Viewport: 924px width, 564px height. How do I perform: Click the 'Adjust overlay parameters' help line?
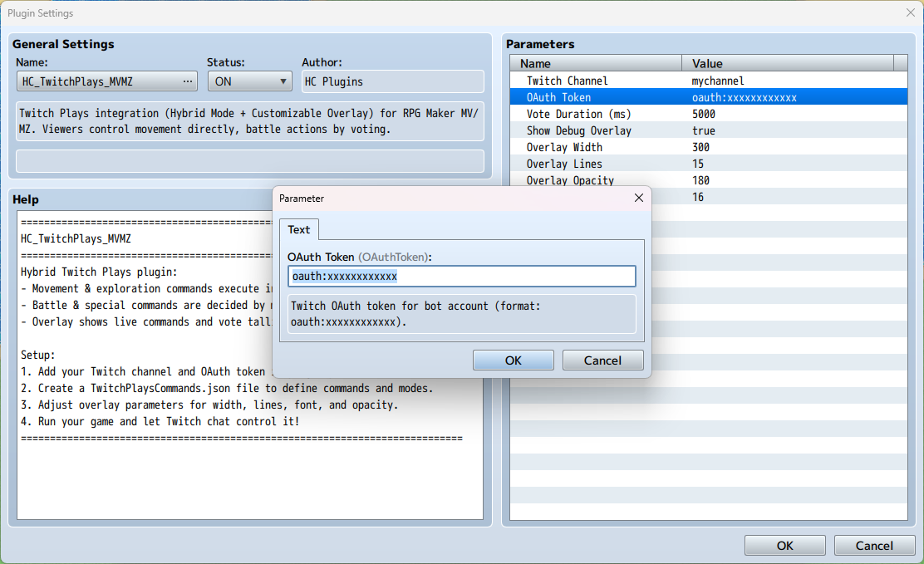(x=209, y=405)
